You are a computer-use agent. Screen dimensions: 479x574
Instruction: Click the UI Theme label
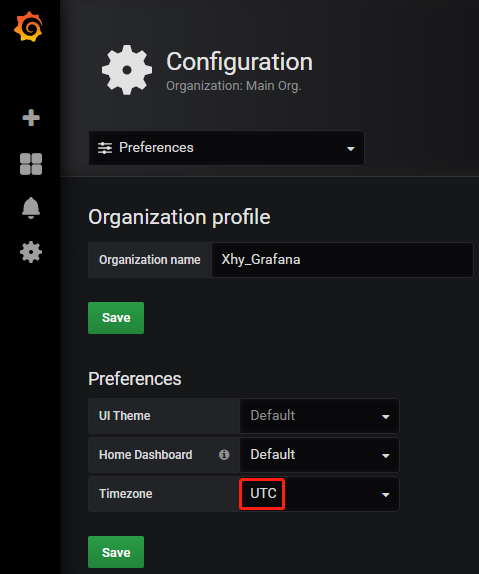125,416
